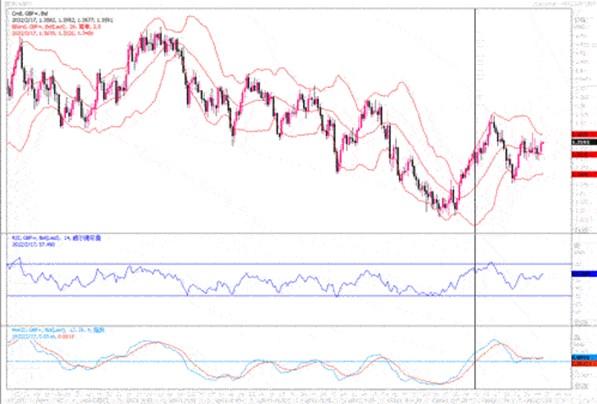Screen dimensions: 597x404
Task: Click the red MACD signal value tag
Action: coord(584,364)
